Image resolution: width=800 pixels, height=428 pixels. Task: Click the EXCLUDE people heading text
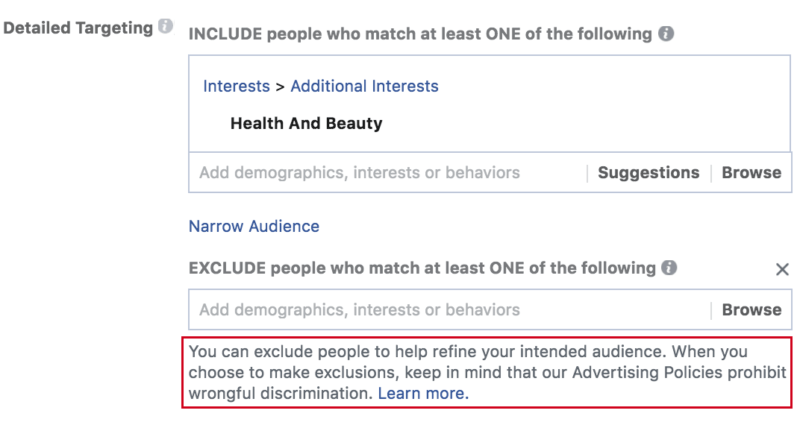coord(422,268)
